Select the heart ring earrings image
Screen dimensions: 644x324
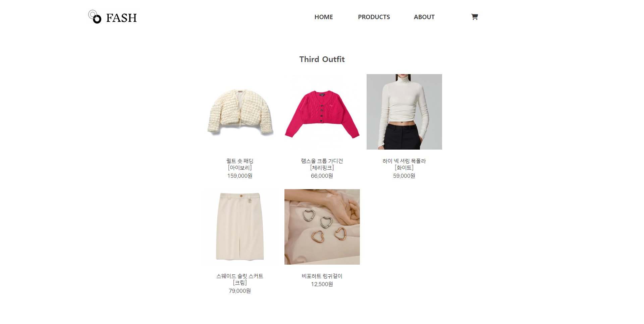click(322, 227)
